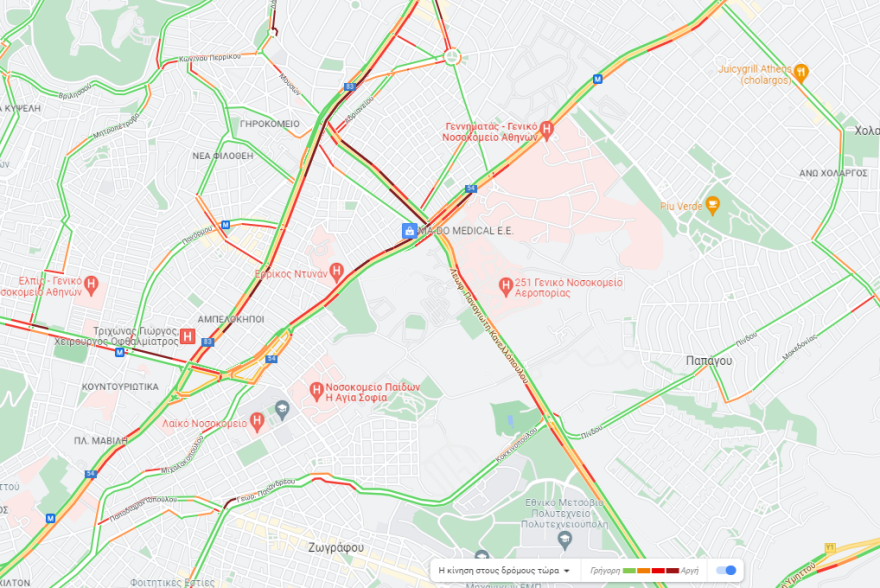Click the dark red slow-traffic legend swatch
Screen dimensions: 880x588
pos(672,571)
